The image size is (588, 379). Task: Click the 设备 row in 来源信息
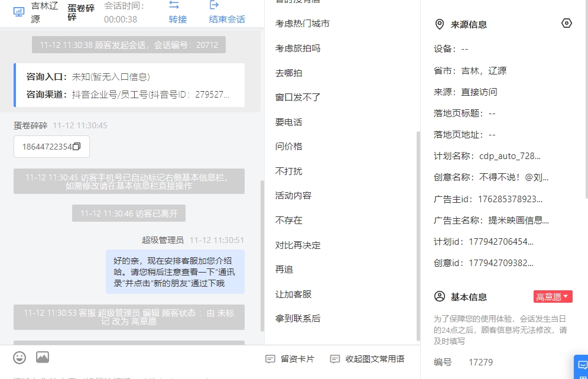click(451, 49)
